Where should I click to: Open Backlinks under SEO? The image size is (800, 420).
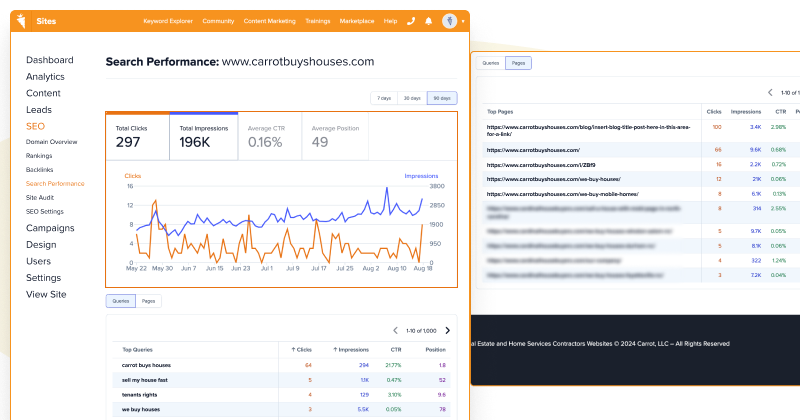39,169
